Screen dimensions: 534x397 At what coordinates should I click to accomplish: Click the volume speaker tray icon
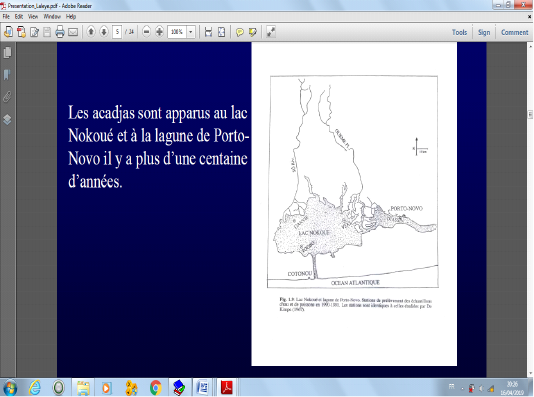click(481, 388)
